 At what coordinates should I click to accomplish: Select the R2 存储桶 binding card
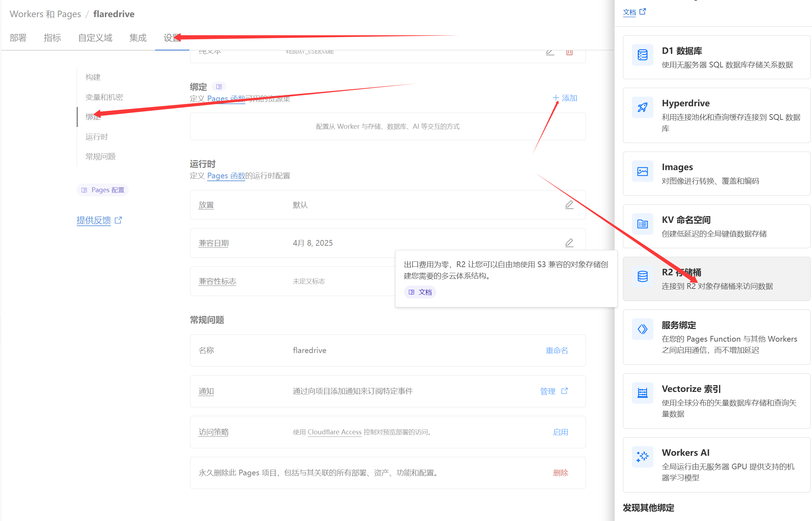716,279
